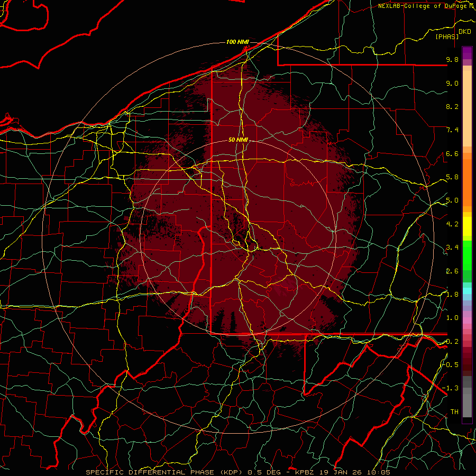Screen dimensions: 476x476
Task: Click the 6.6 legend value
Action: (452, 153)
